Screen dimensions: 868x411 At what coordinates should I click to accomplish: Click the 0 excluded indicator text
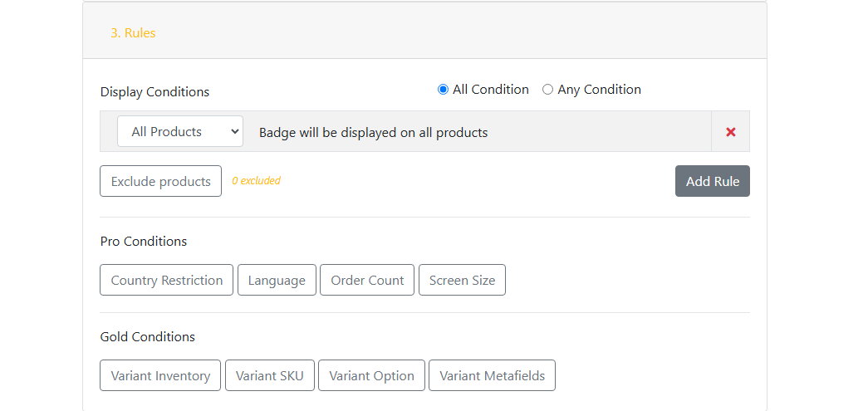(x=256, y=181)
